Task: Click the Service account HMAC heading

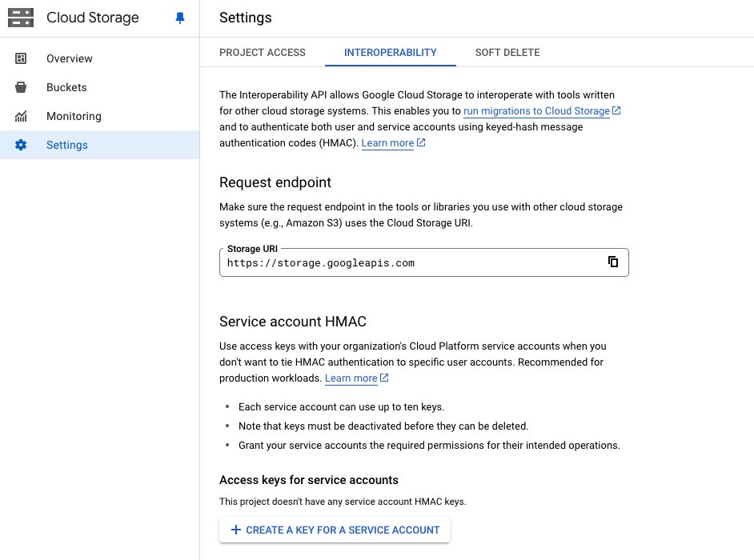Action: click(293, 322)
